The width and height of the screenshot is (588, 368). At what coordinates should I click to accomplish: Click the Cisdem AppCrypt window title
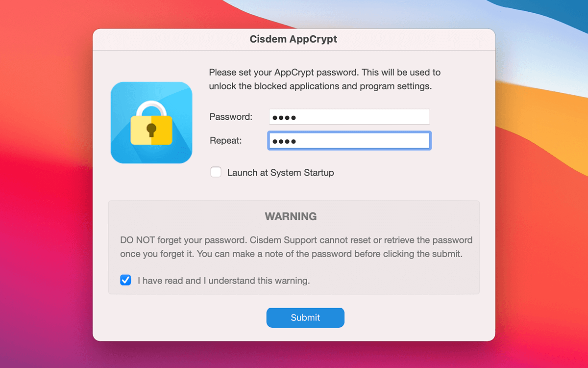[x=294, y=39]
